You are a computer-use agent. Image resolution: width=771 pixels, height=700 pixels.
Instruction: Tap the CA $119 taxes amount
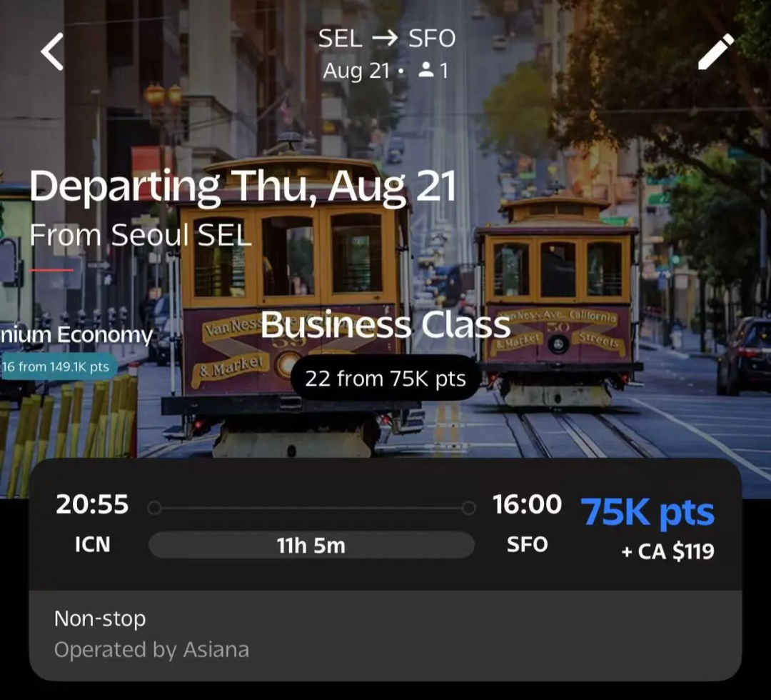pos(667,551)
